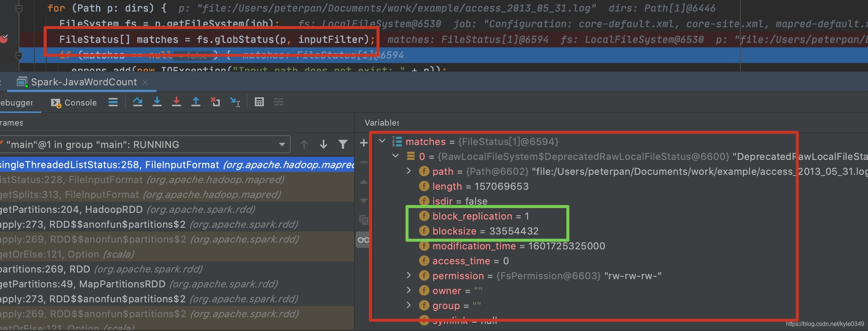Click the remove watch minus icon
Viewport: 868px width, 331px height.
tap(363, 162)
